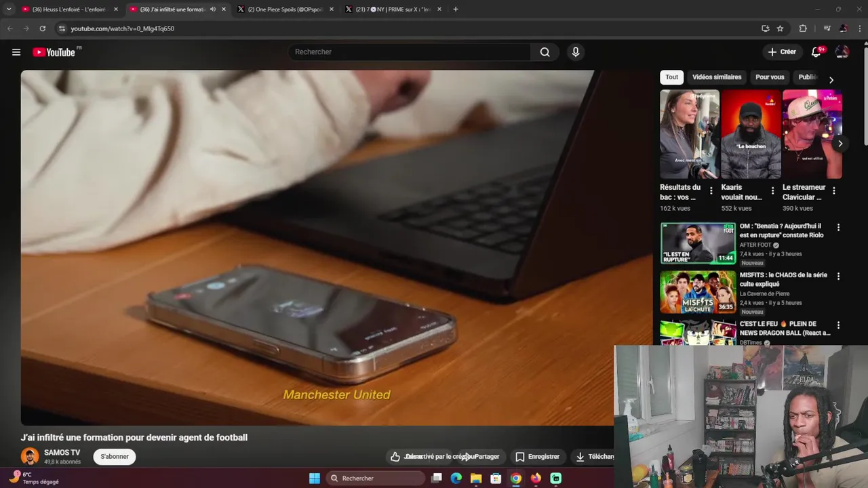Bookmark this page with star icon
The image size is (868, 488).
[780, 28]
